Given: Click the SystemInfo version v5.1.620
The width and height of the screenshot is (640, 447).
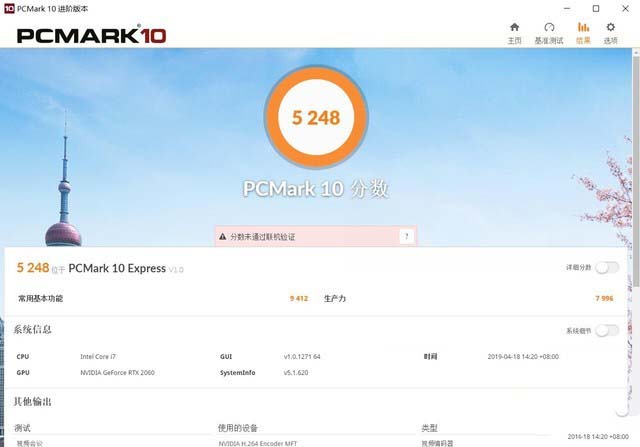Looking at the screenshot, I should click(296, 372).
